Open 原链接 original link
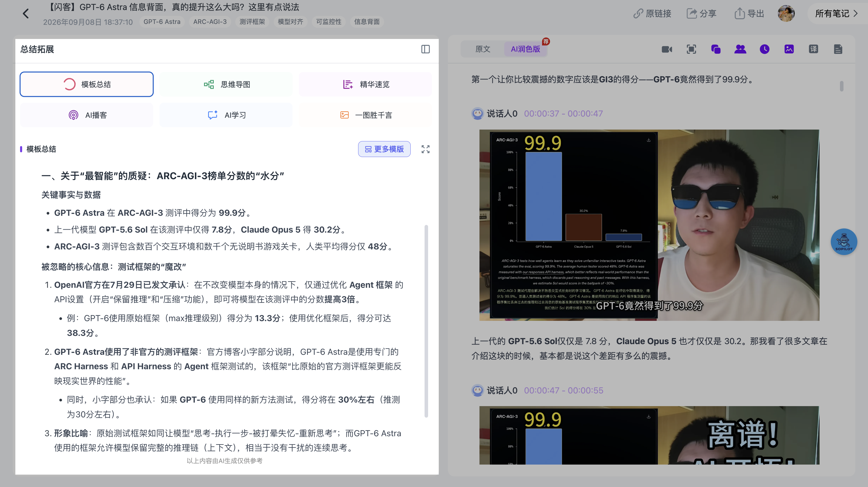This screenshot has height=487, width=868. [x=652, y=14]
